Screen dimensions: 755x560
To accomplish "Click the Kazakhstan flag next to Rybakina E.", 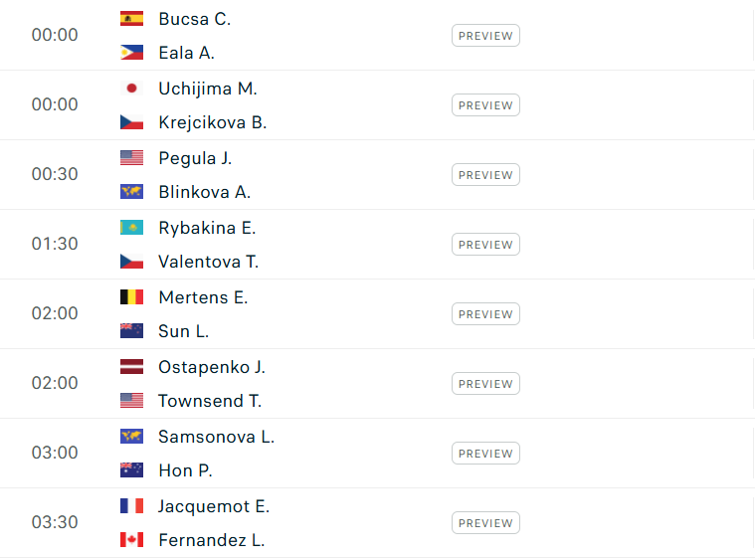I will point(131,228).
